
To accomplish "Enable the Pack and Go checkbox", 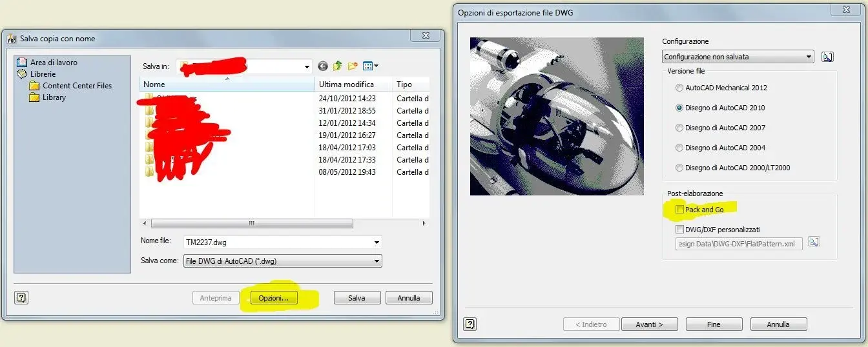I will click(679, 210).
